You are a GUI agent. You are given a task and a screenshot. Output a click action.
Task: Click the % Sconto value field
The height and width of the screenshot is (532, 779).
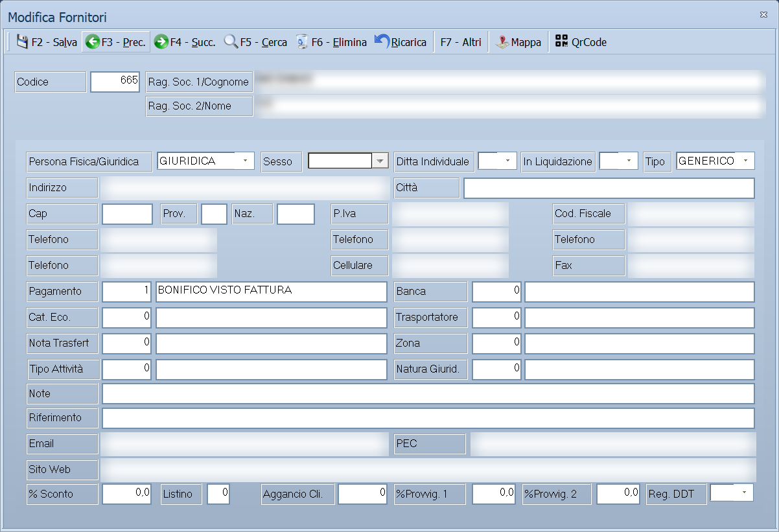pos(127,494)
